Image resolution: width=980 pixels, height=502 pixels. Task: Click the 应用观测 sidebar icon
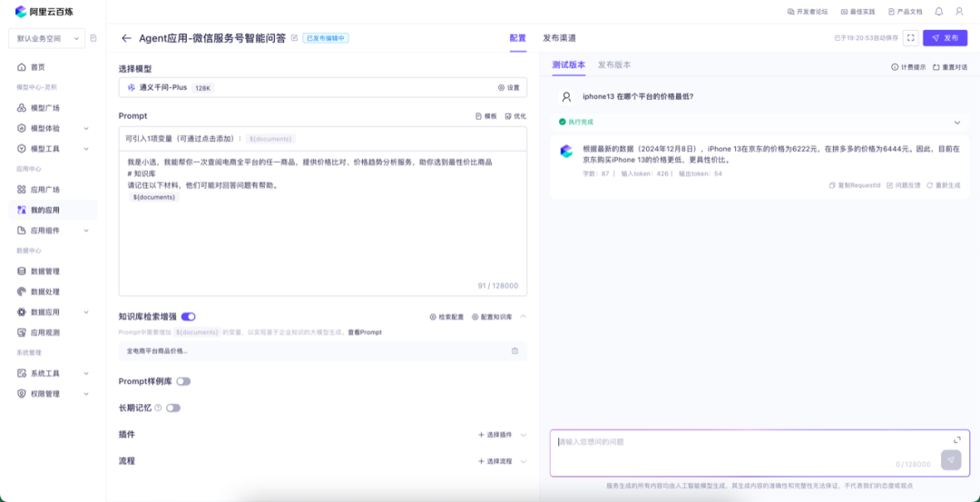(x=22, y=332)
